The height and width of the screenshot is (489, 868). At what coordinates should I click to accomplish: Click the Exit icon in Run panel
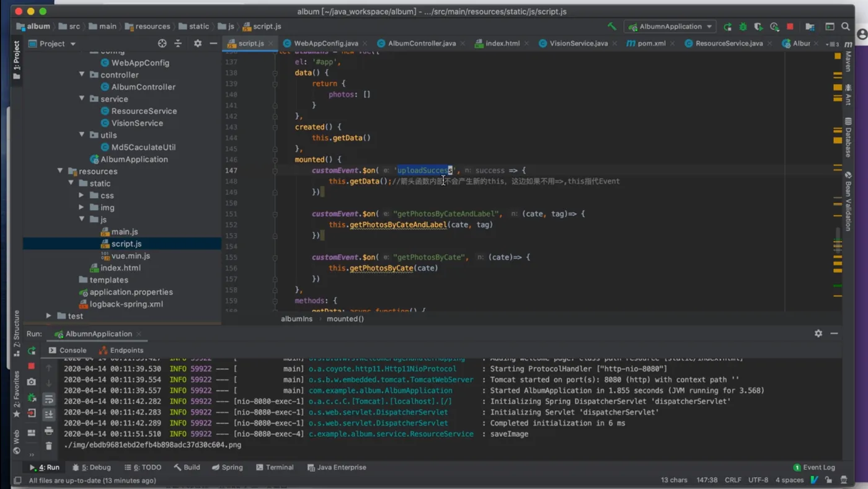[x=32, y=413]
